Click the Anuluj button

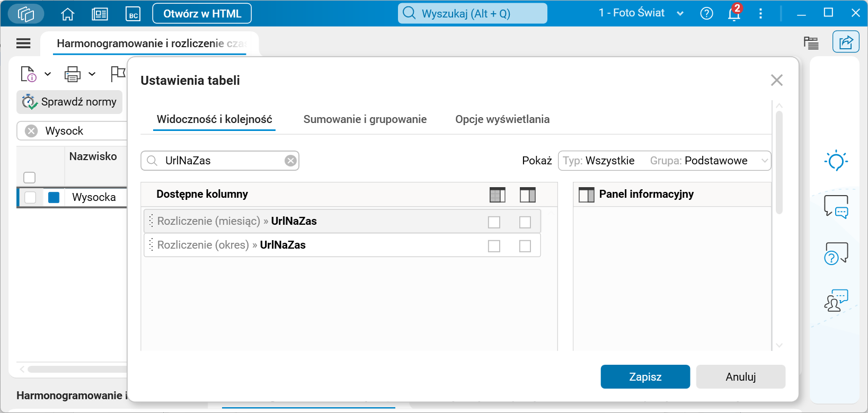tap(741, 377)
